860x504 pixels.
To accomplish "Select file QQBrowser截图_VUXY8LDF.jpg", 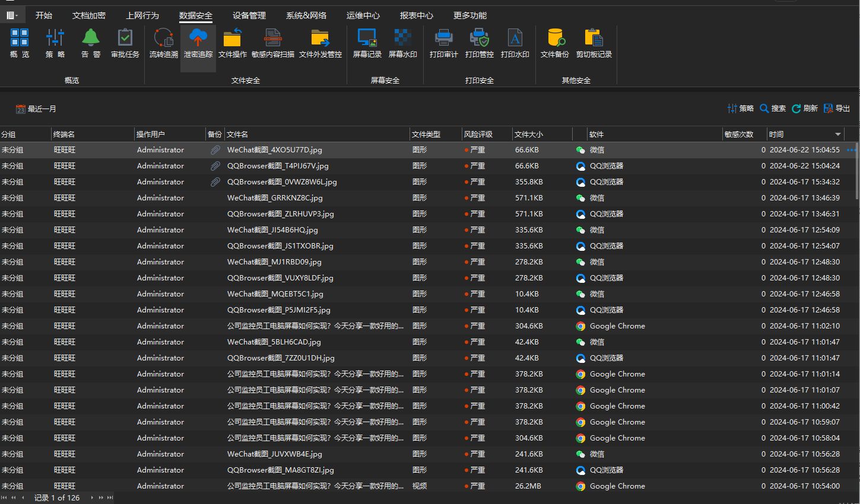I will pos(280,278).
